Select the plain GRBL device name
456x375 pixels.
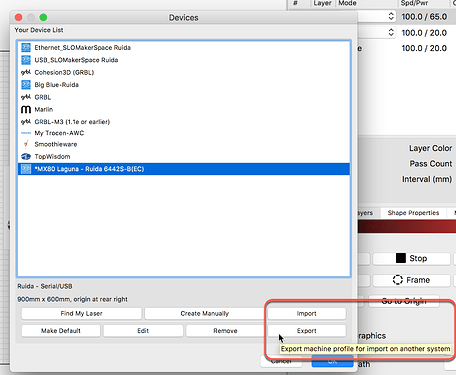coord(43,97)
